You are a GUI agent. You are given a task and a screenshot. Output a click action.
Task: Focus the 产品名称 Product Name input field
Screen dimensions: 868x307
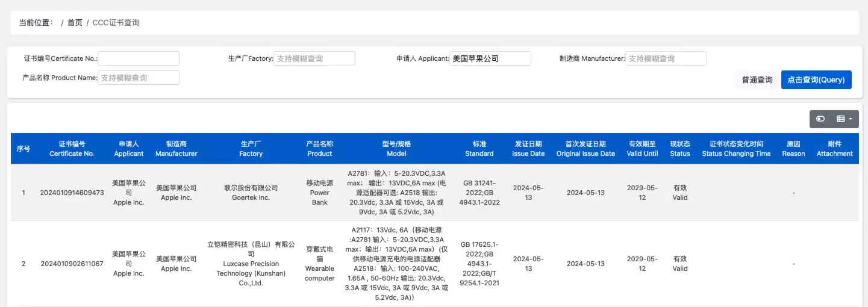(139, 78)
